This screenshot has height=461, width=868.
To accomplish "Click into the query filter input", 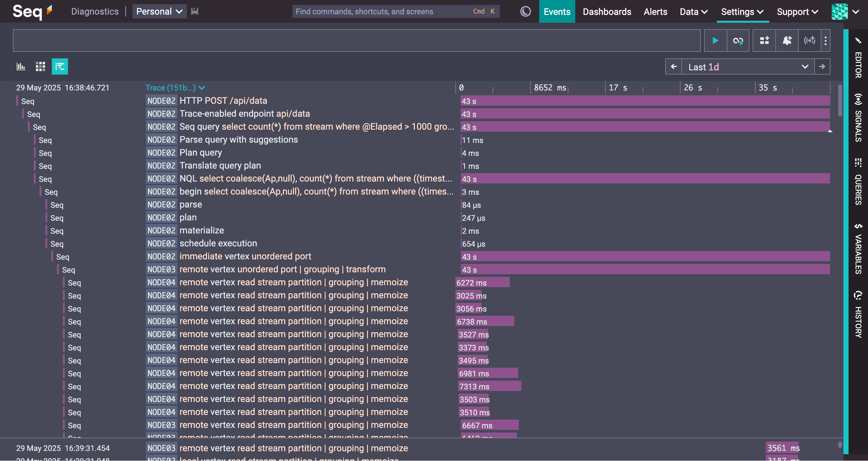I will coord(357,41).
